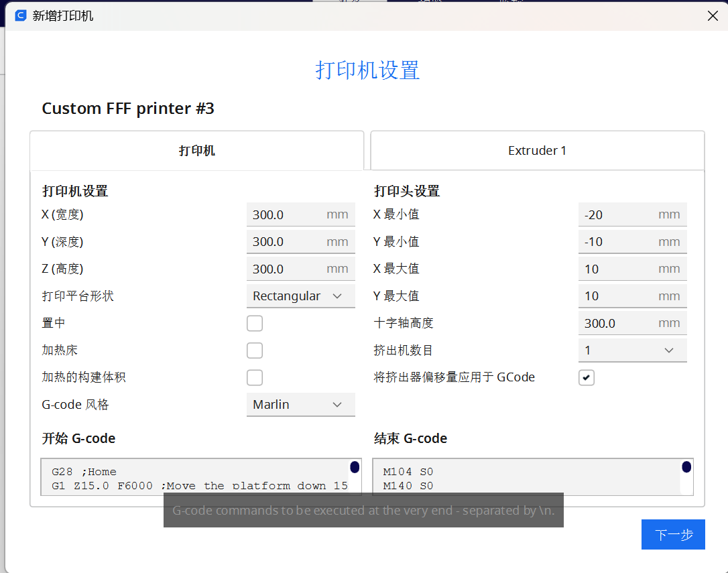Click the Cura app icon in title bar
The image size is (728, 573).
[x=20, y=15]
